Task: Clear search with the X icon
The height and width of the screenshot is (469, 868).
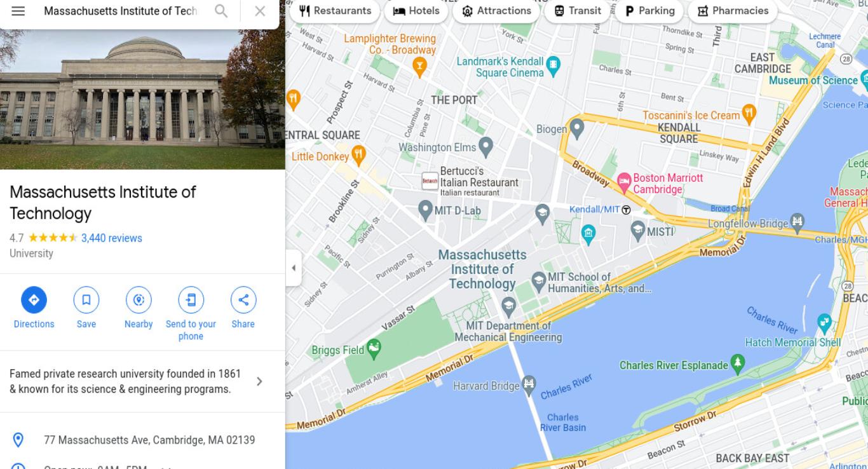Action: point(260,11)
